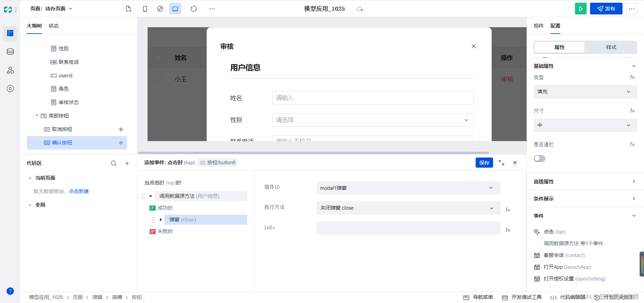This screenshot has height=303, width=644.
Task: Toggle the 是否通栏 switch off or on
Action: tap(539, 158)
